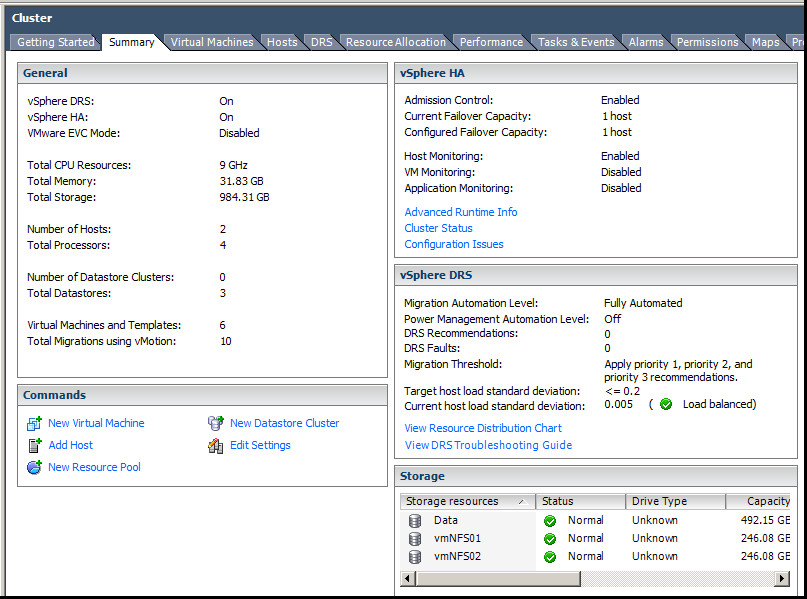Click the storage table horizontal scrollbar thumb
Viewport: 807px width, 599px height.
click(498, 578)
